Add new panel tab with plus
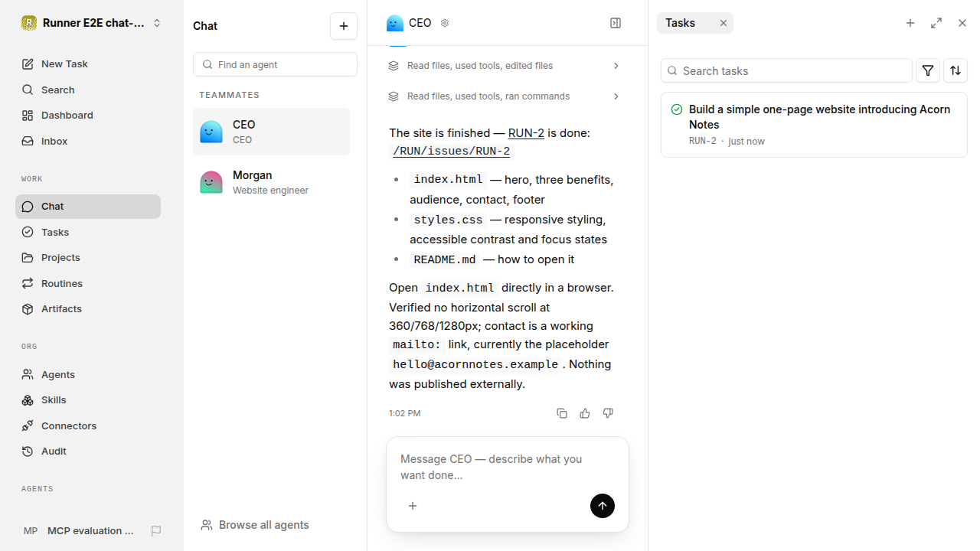The height and width of the screenshot is (551, 980). point(910,23)
